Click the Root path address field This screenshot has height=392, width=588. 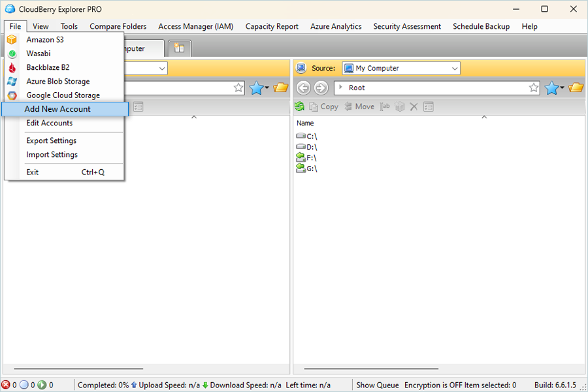[437, 88]
